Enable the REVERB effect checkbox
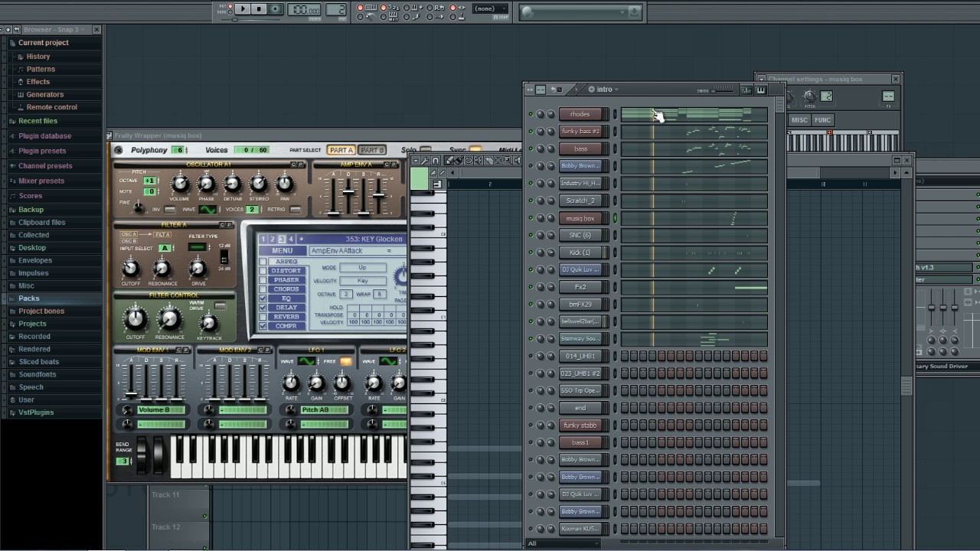Viewport: 980px width, 551px height. pos(263,317)
